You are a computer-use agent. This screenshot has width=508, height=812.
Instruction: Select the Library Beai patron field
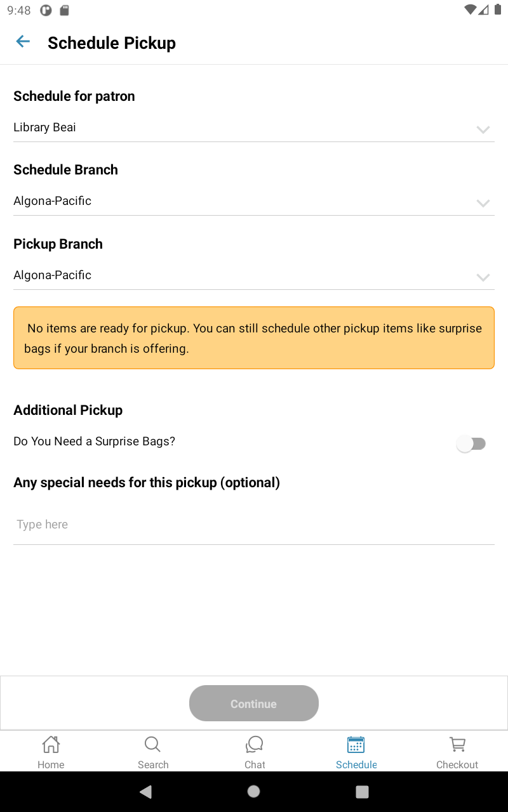pos(254,128)
